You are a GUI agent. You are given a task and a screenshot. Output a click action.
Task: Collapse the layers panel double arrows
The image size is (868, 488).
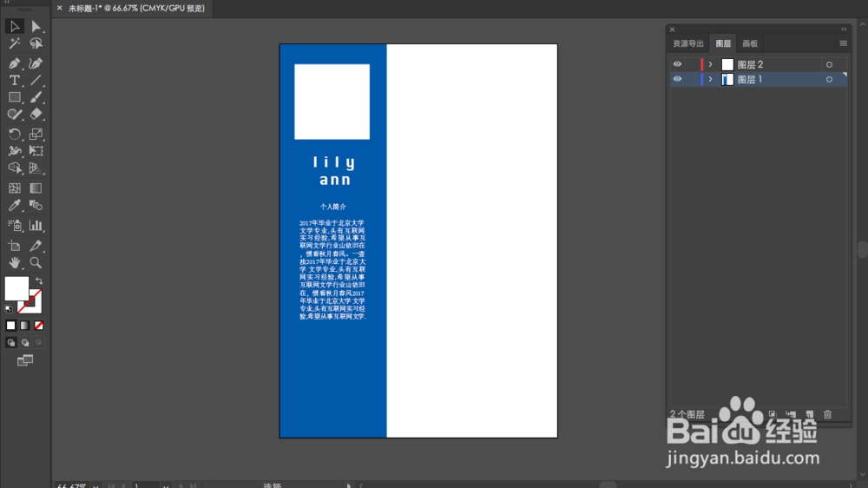coord(844,30)
